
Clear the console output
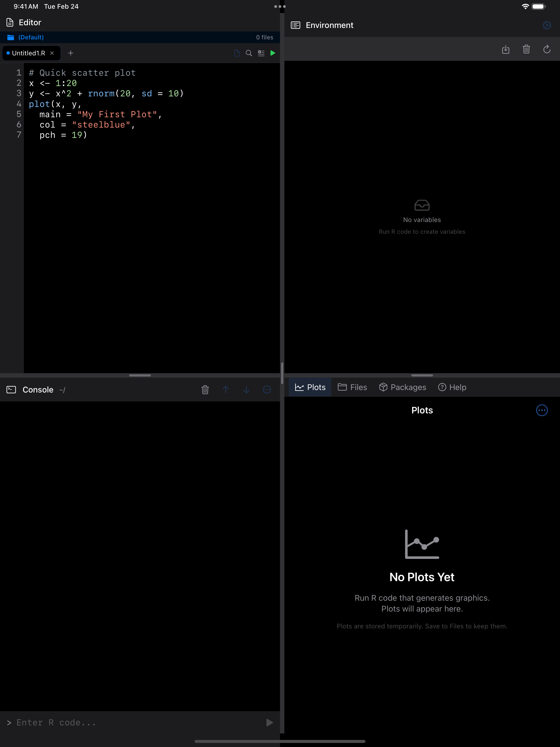[205, 390]
